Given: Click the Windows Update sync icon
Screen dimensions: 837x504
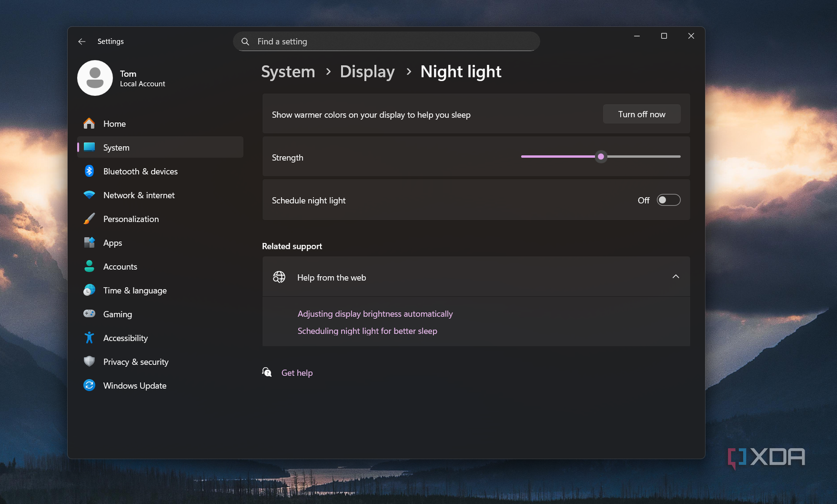Looking at the screenshot, I should pyautogui.click(x=89, y=385).
